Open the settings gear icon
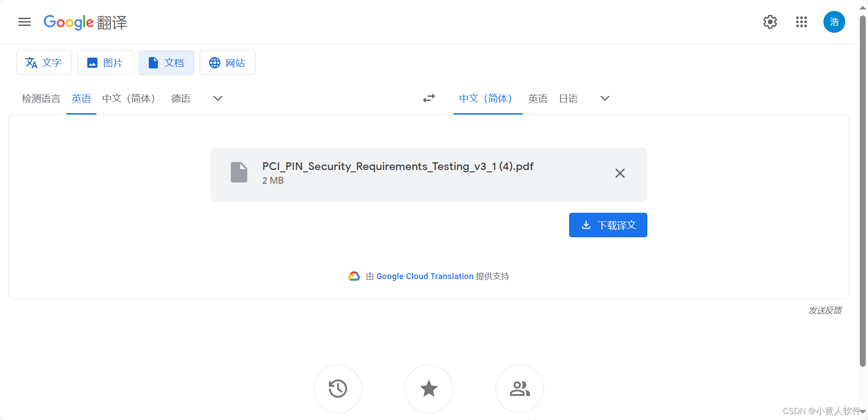Viewport: 868px width, 420px height. (770, 22)
